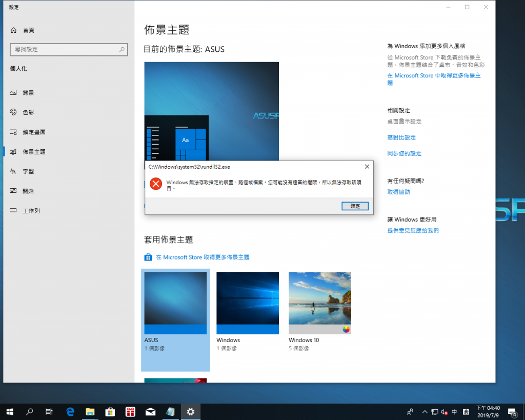Viewport: 525px width, 420px height.
Task: Click the taskbar search magnifier icon
Action: (x=29, y=412)
